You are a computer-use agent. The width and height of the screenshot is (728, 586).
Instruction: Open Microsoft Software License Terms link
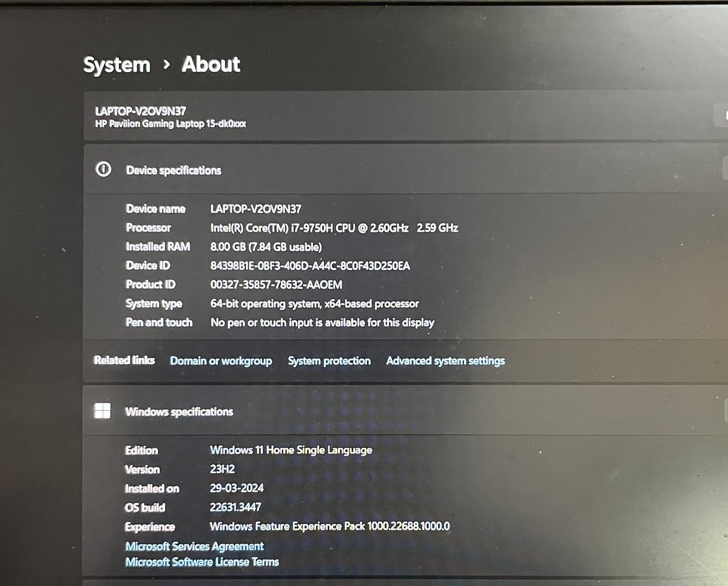(x=202, y=562)
